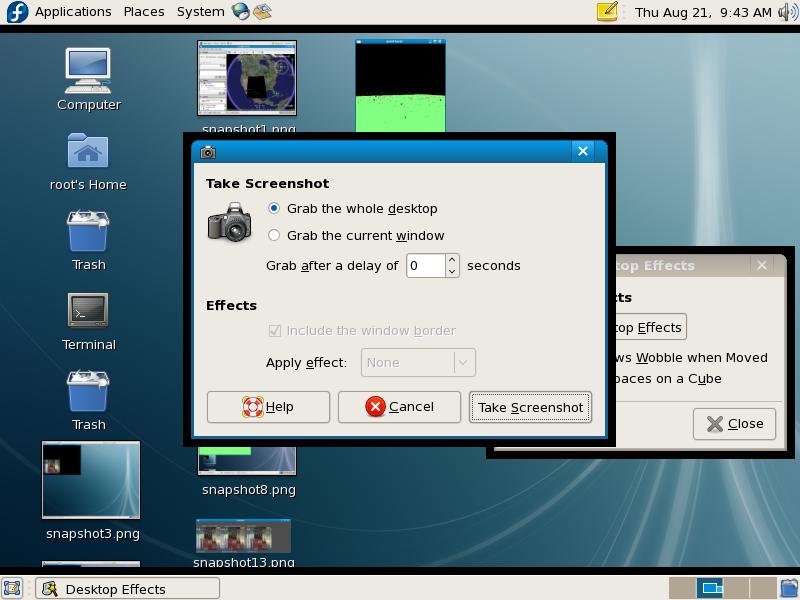This screenshot has height=600, width=800.
Task: Select Grab the current window option
Action: click(x=274, y=235)
